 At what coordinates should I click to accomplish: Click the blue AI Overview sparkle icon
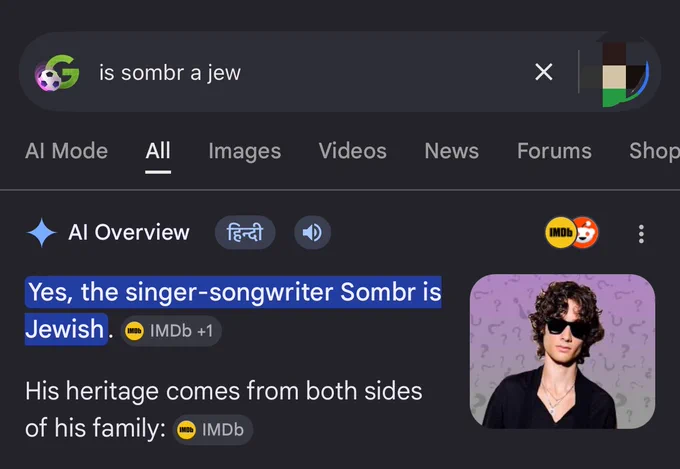coord(41,233)
